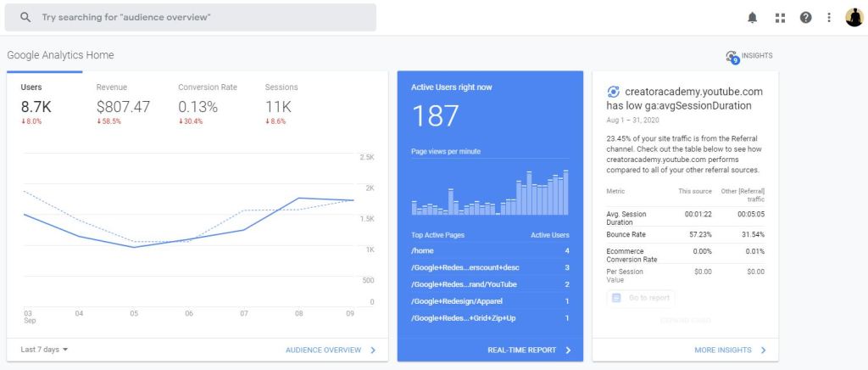Image resolution: width=868 pixels, height=370 pixels.
Task: Select the Revenue metric tab
Action: point(123,102)
